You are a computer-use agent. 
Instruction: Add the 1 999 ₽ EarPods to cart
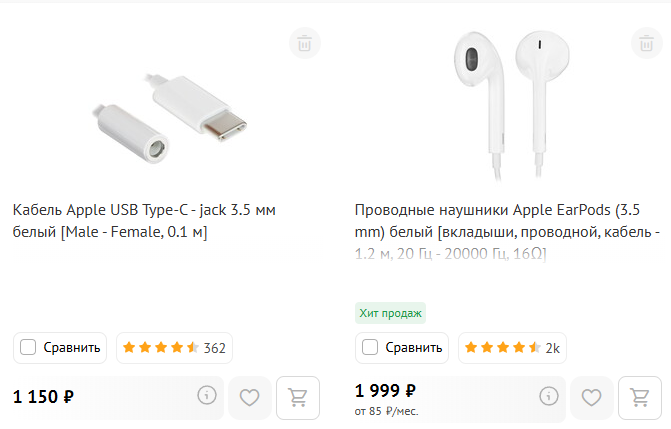[639, 397]
